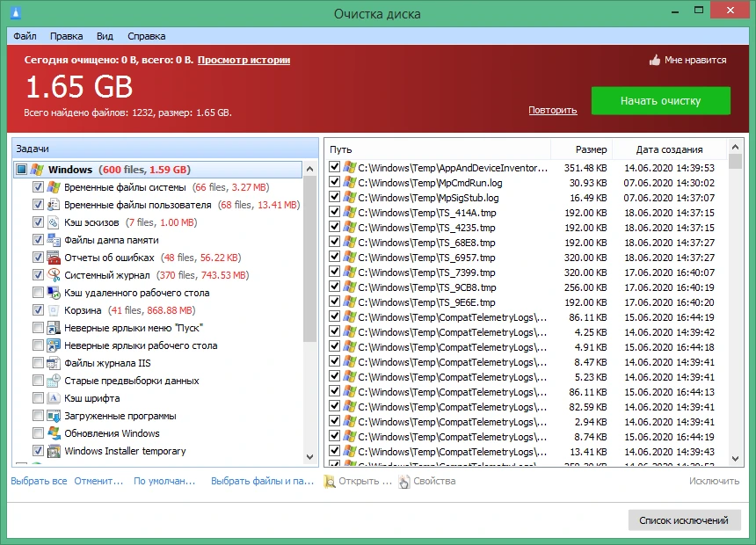Image resolution: width=756 pixels, height=545 pixels.
Task: Uncheck the Корзина checkbox
Action: coord(38,310)
